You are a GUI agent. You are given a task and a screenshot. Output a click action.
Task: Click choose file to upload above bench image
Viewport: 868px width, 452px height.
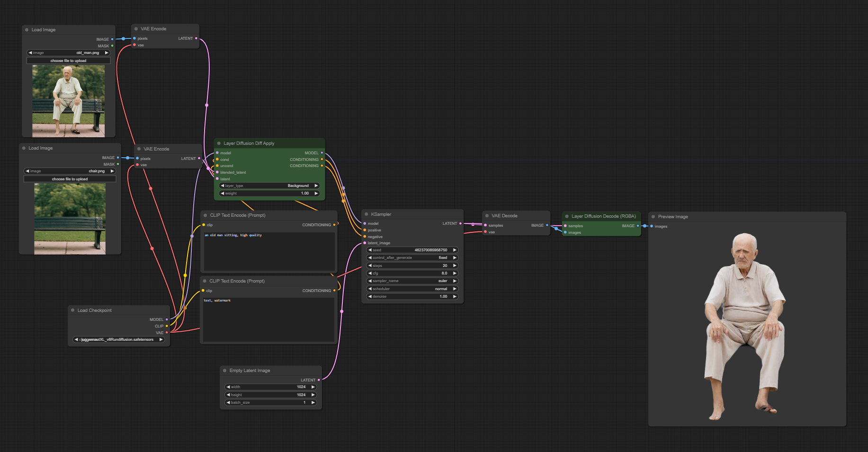tap(70, 179)
